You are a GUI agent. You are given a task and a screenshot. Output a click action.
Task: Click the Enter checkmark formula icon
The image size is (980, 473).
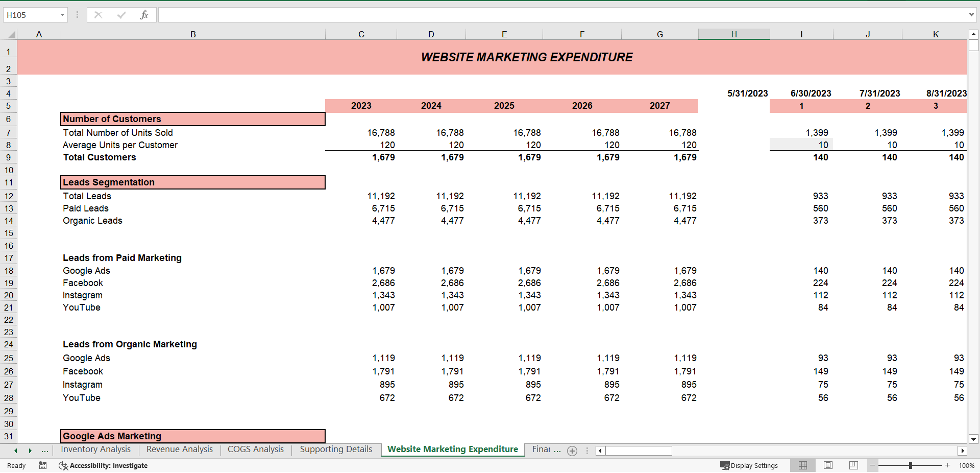[121, 15]
